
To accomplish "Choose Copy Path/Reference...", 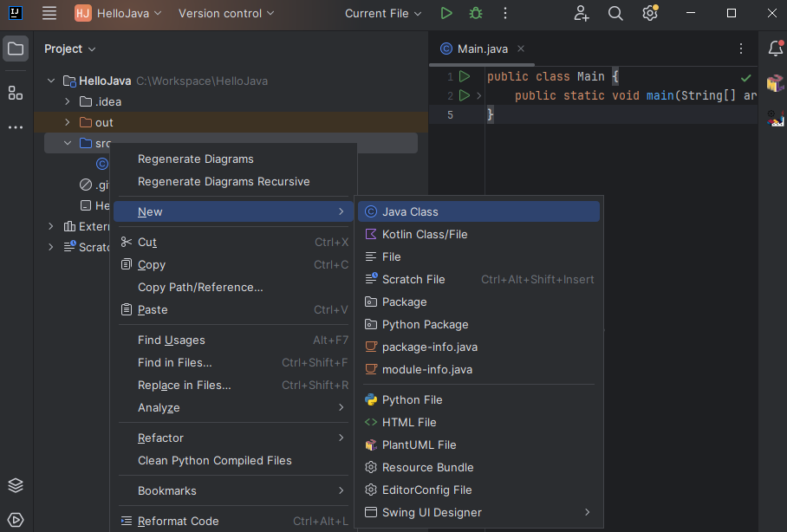I will pyautogui.click(x=233, y=288).
